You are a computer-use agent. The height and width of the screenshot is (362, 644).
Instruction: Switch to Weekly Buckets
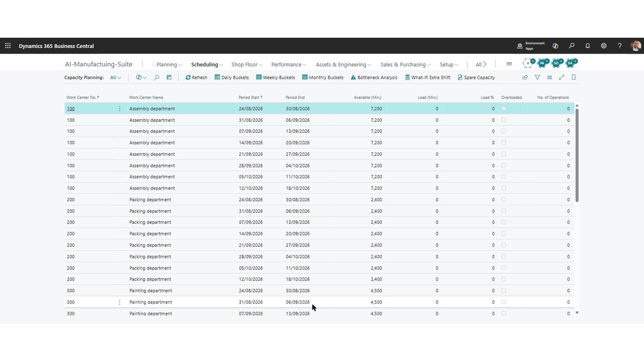[275, 77]
